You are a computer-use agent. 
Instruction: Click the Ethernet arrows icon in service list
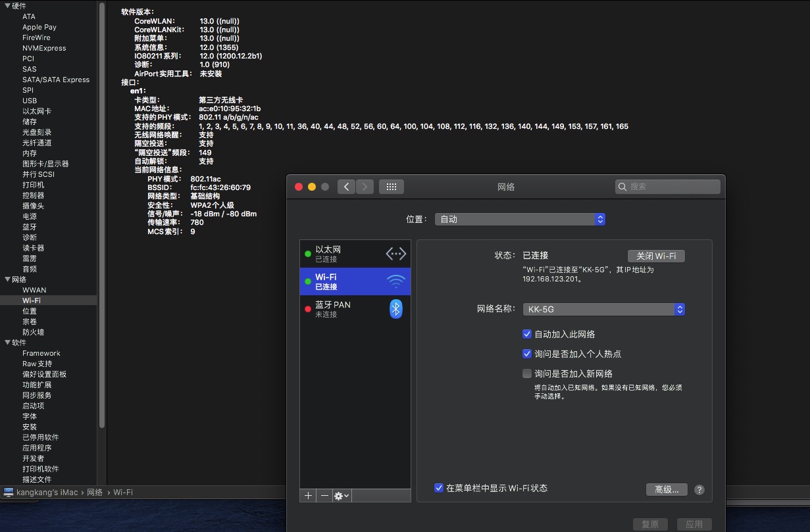point(395,254)
